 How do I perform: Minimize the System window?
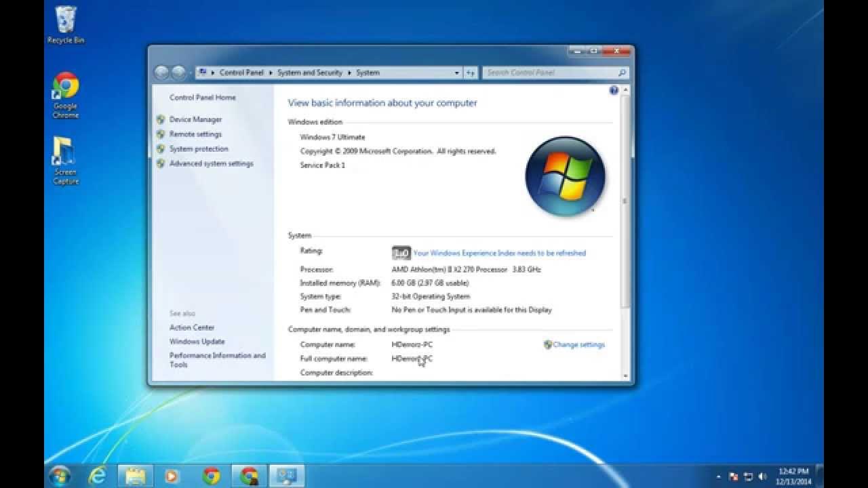[x=576, y=51]
